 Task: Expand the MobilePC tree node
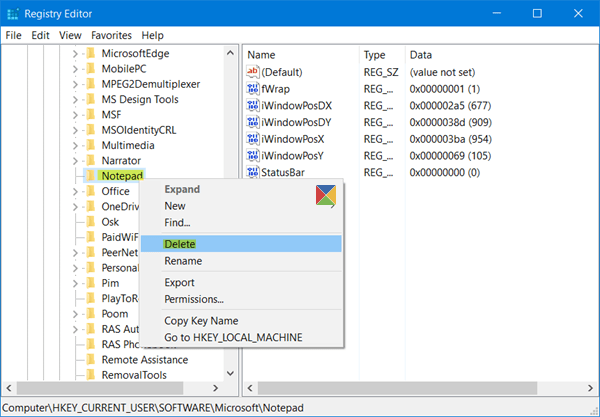coord(75,69)
